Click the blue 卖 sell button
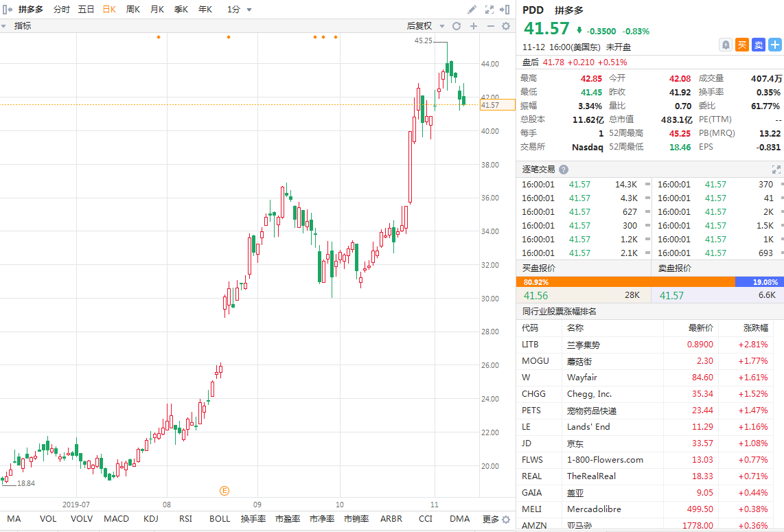This screenshot has height=532, width=784. click(x=759, y=45)
